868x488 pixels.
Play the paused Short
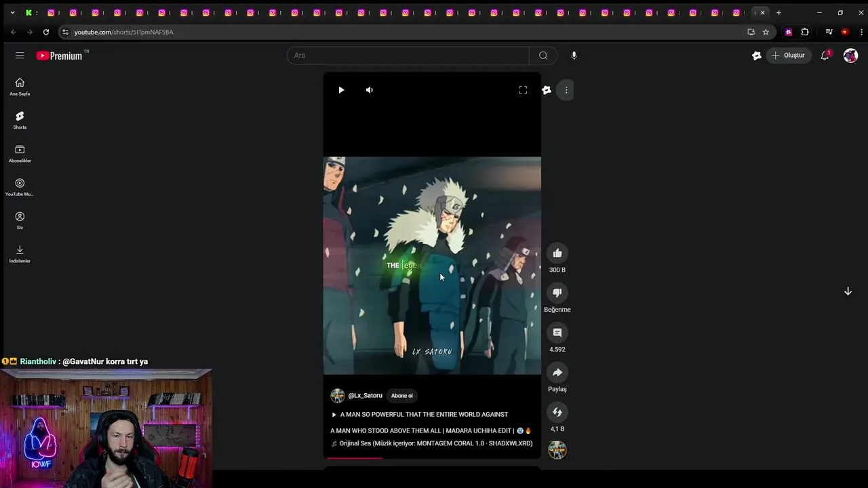pyautogui.click(x=341, y=90)
